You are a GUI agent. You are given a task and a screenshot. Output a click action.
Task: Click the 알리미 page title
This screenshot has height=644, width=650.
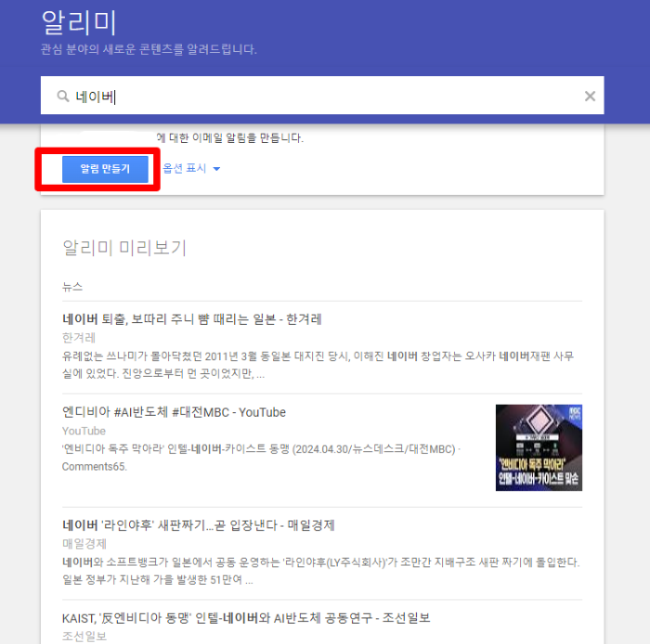coord(79,22)
